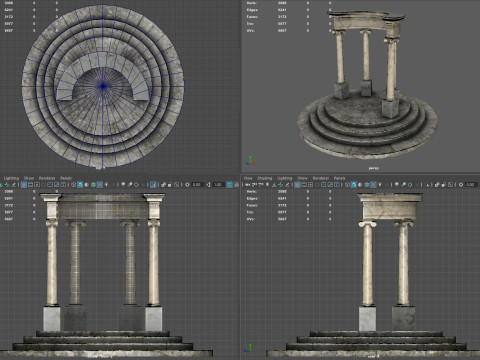Select Wireframe shading in front-view toolbar

click(73, 184)
